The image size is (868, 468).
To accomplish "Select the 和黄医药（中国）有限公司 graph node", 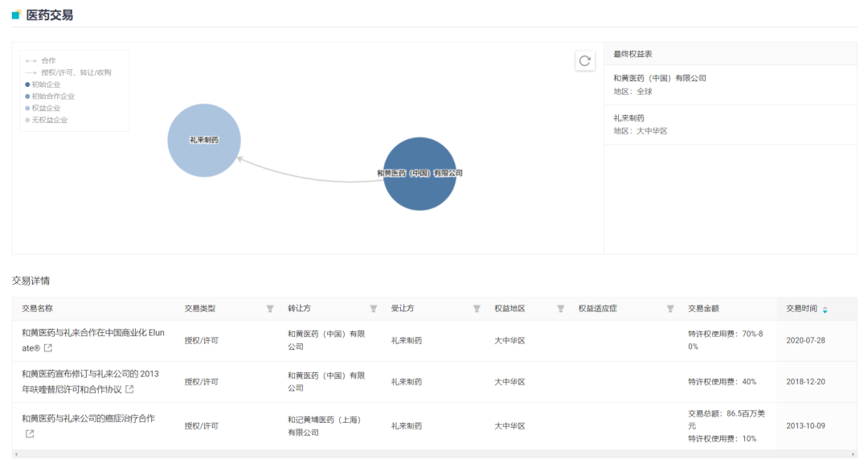I will [420, 174].
